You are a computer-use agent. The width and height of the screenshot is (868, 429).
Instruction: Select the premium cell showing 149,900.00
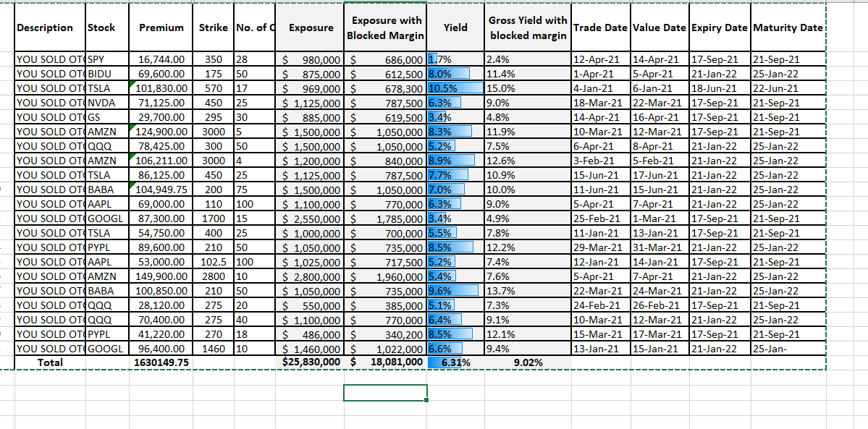tap(161, 276)
